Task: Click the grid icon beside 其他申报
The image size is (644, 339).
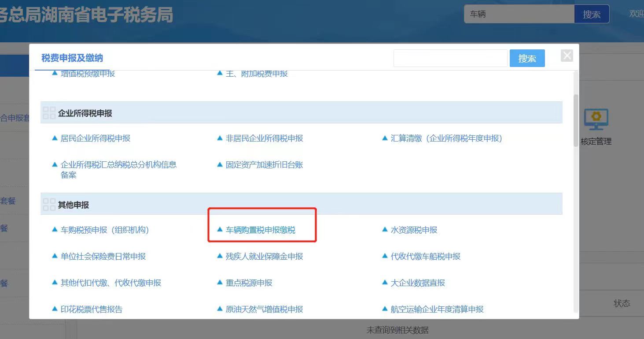Action: click(x=48, y=204)
